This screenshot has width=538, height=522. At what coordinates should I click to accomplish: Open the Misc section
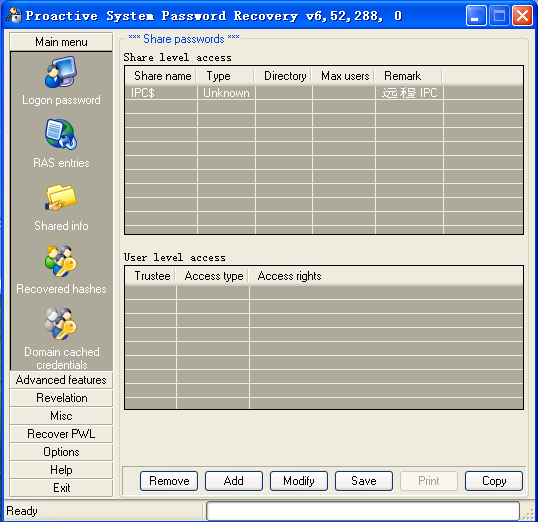tap(61, 416)
